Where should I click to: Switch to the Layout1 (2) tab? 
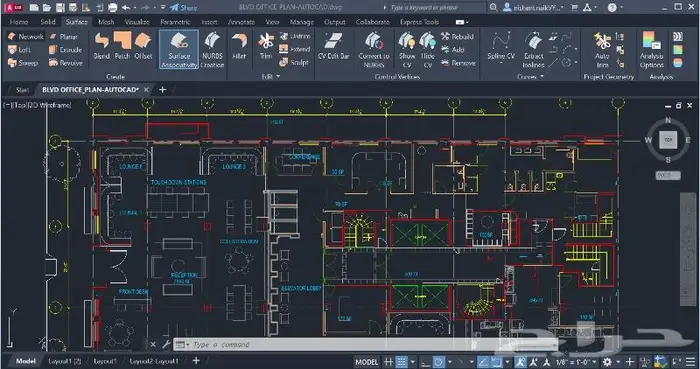(x=65, y=361)
